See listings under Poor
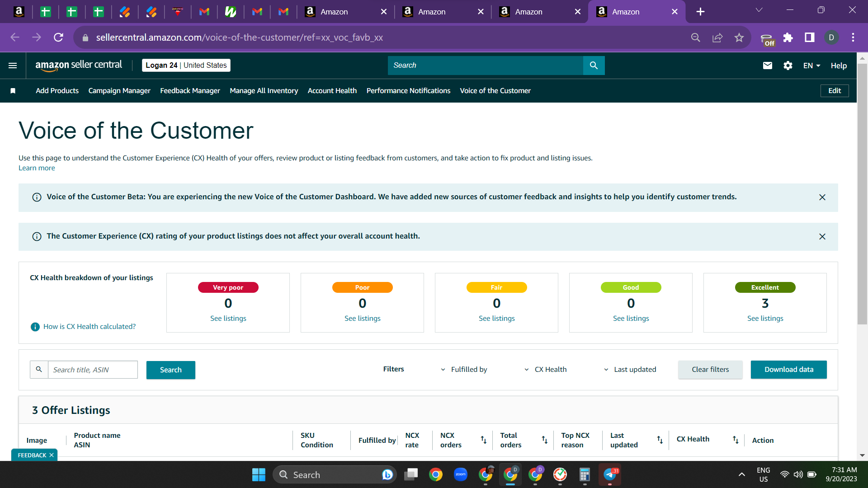 pos(363,319)
